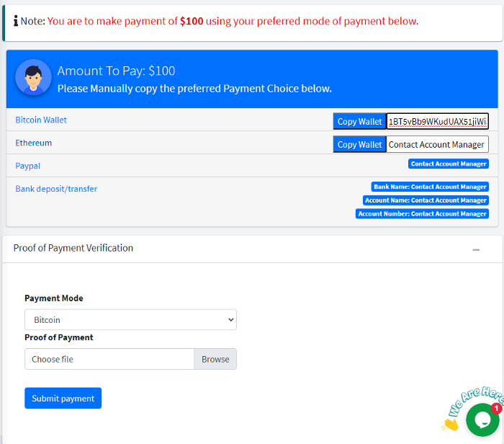Open the Paypal link
The image size is (504, 444).
28,166
